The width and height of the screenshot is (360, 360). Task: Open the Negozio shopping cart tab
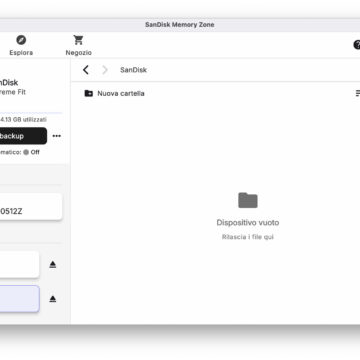(78, 46)
